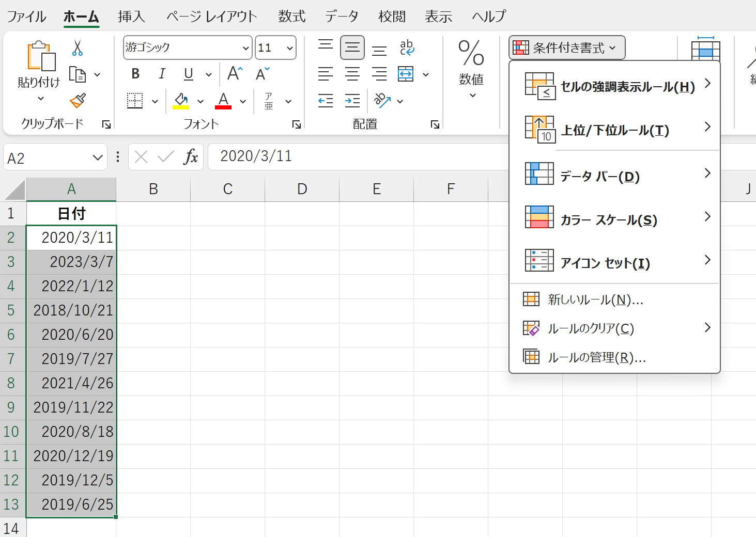The image size is (756, 537).
Task: Toggle italic formatting
Action: coord(162,74)
